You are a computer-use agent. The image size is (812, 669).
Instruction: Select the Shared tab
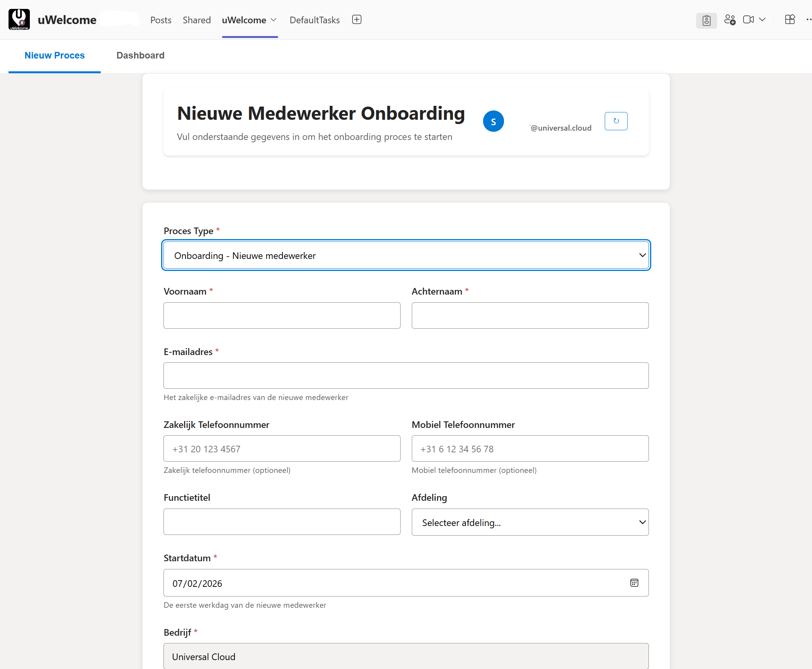click(196, 20)
